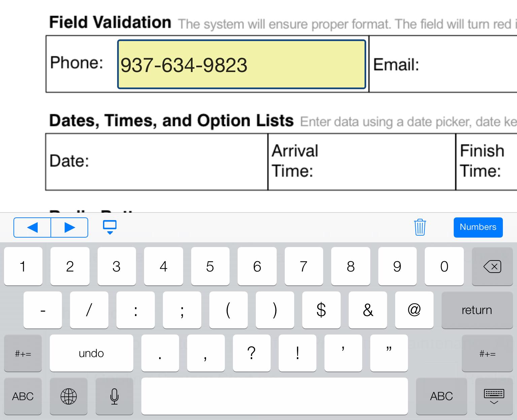The width and height of the screenshot is (517, 420).
Task: Switch to letters with right ABC key
Action: (x=441, y=396)
